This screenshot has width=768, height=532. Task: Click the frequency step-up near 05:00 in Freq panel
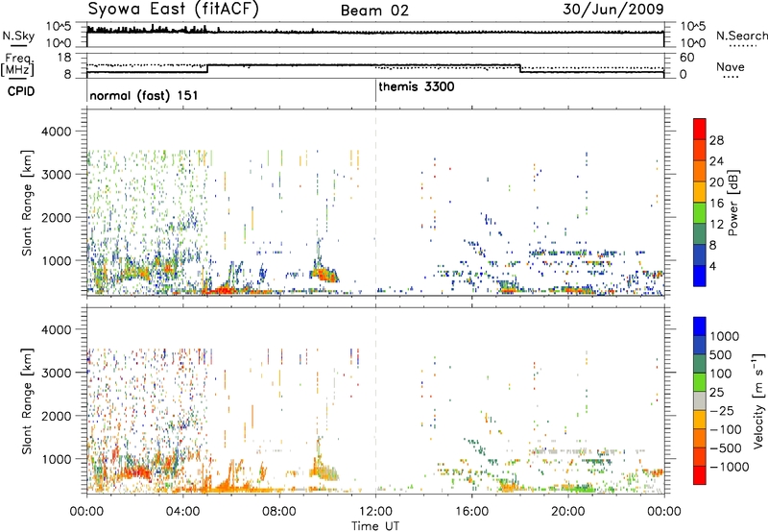coord(207,68)
